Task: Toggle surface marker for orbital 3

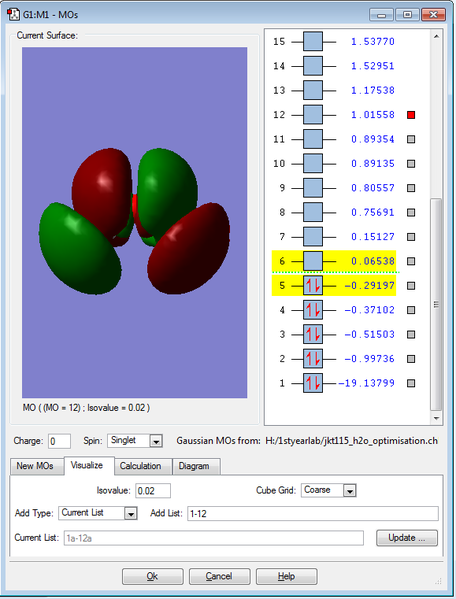Action: 411,334
